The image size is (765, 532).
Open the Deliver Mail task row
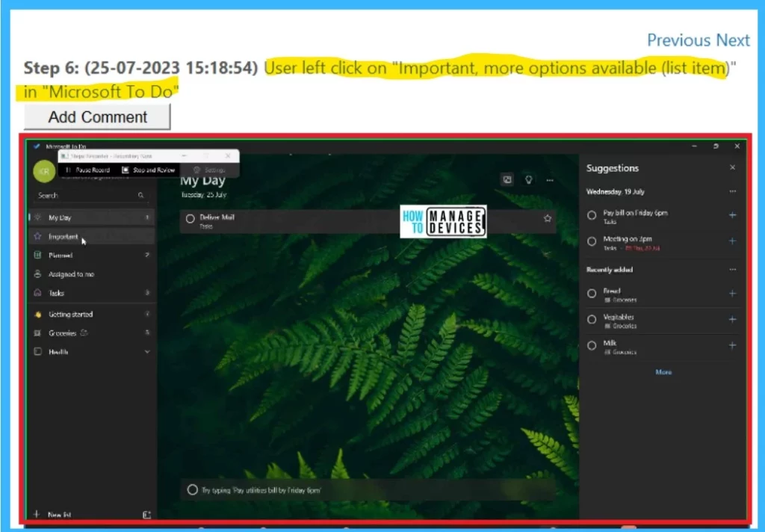(x=368, y=221)
